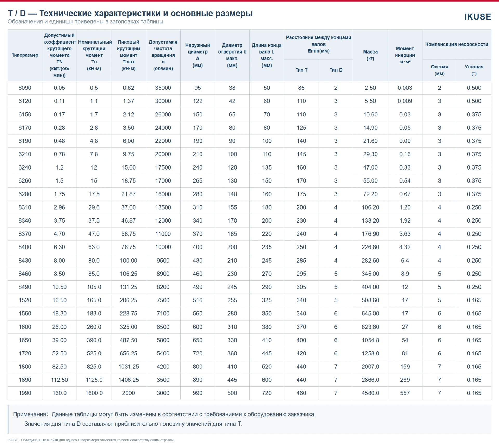Click the 'Тип T' subheader

[x=301, y=70]
